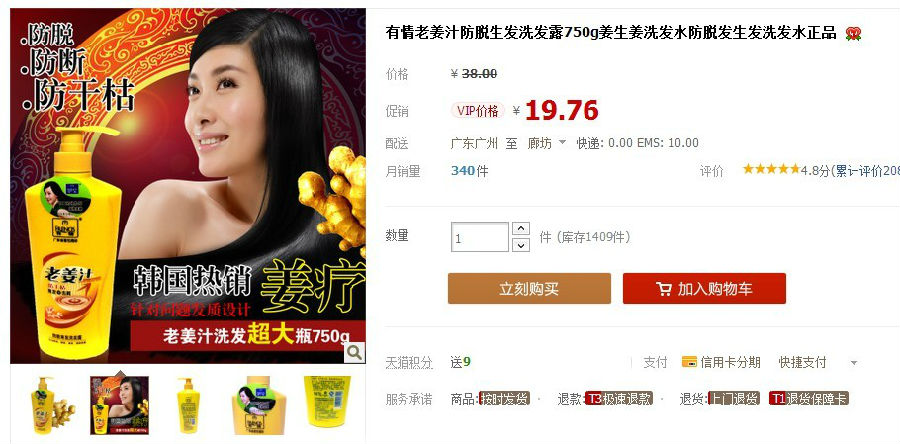Click the red heart icon after product title
The width and height of the screenshot is (900, 444).
(853, 34)
